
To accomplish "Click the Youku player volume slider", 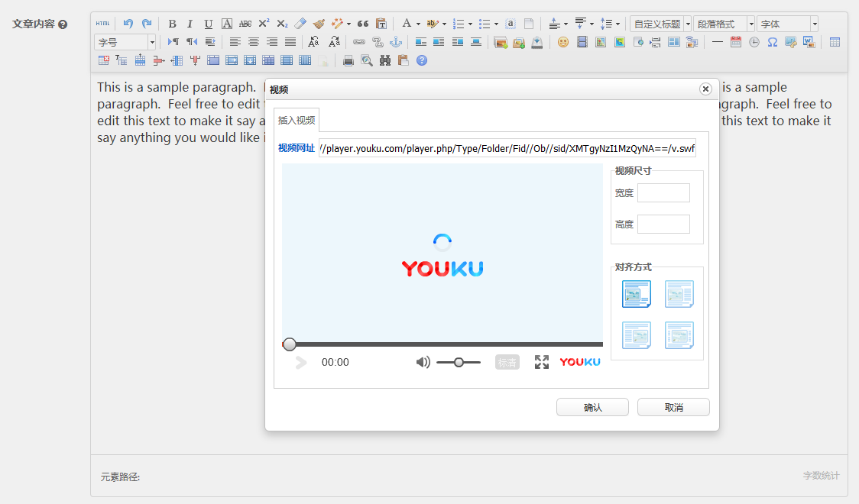I will click(x=459, y=362).
